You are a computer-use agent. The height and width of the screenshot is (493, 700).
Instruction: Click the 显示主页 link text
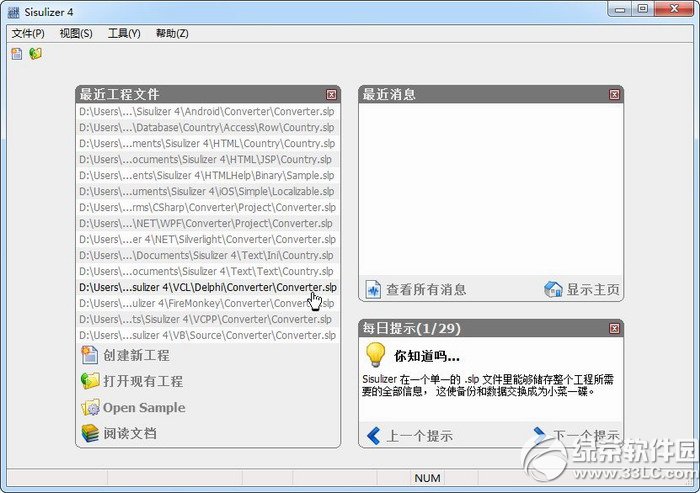click(x=593, y=290)
